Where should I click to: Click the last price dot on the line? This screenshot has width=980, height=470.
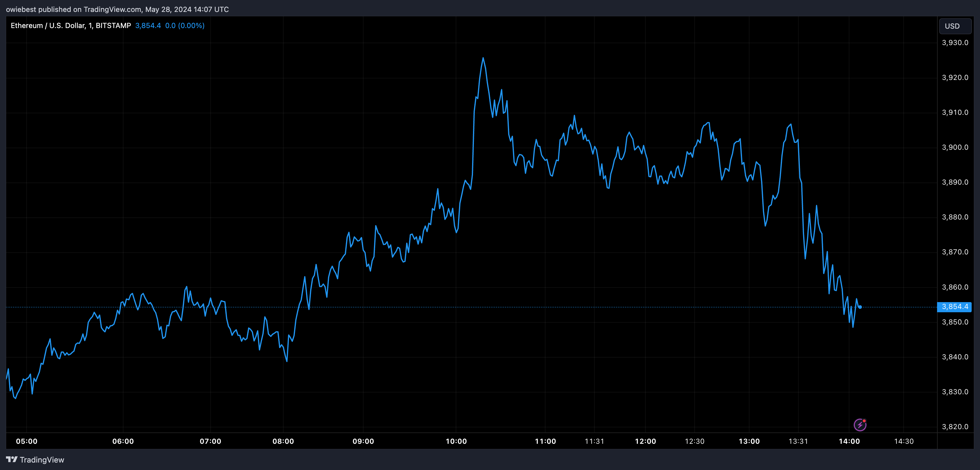pyautogui.click(x=860, y=307)
